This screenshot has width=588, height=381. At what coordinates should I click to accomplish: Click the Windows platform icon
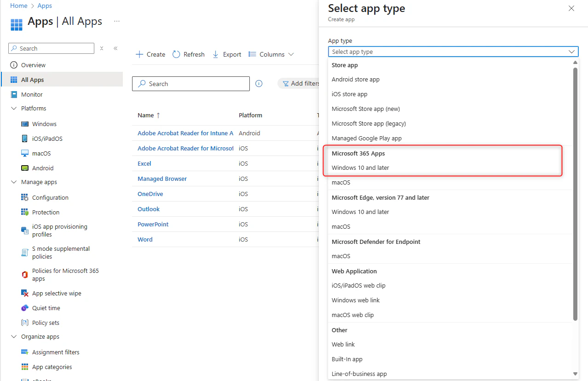pyautogui.click(x=25, y=124)
